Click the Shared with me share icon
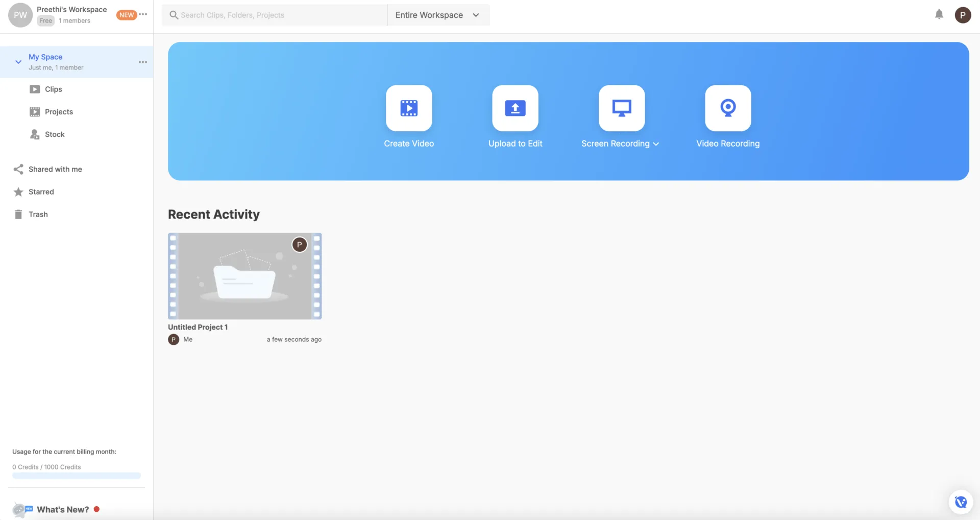Image resolution: width=980 pixels, height=520 pixels. [x=18, y=169]
